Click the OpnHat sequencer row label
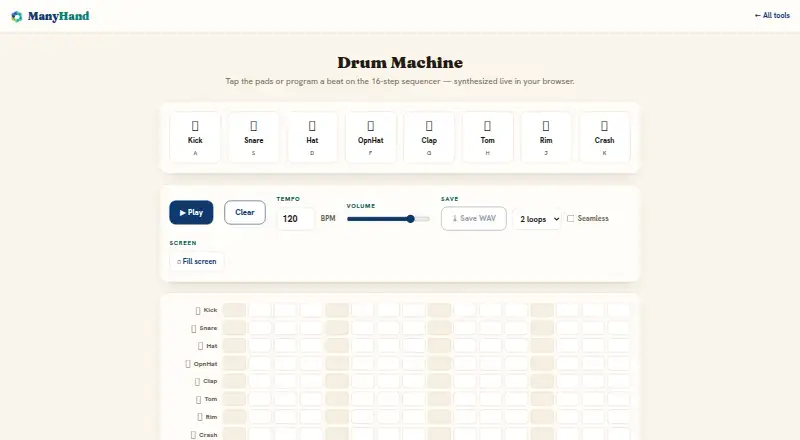The width and height of the screenshot is (800, 440). pyautogui.click(x=201, y=364)
